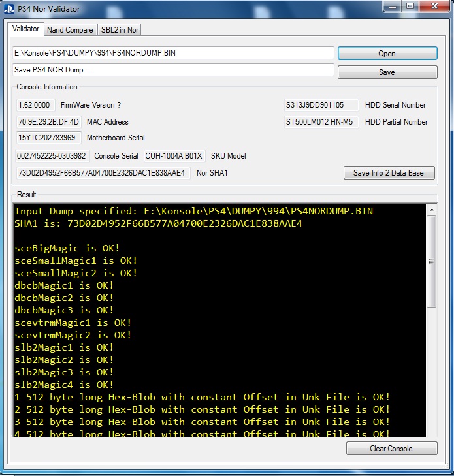Click the 'HDD Serial Number' label
Image resolution: width=454 pixels, height=476 pixels.
[x=395, y=105]
